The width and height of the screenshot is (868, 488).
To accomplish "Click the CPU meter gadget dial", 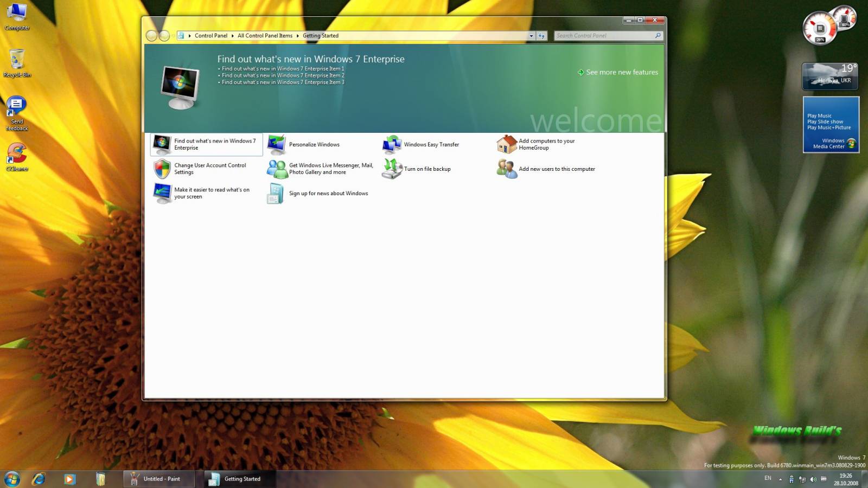I will (x=820, y=28).
